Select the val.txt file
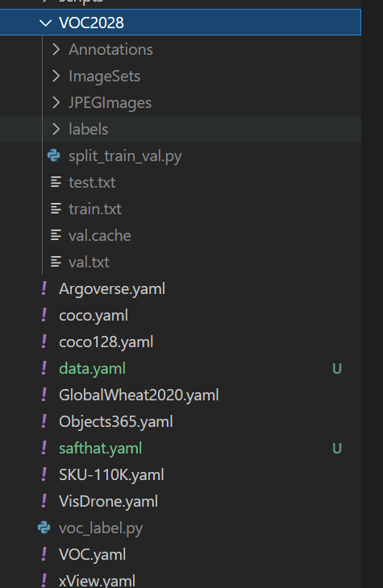Viewport: 383px width, 588px height. coord(89,262)
